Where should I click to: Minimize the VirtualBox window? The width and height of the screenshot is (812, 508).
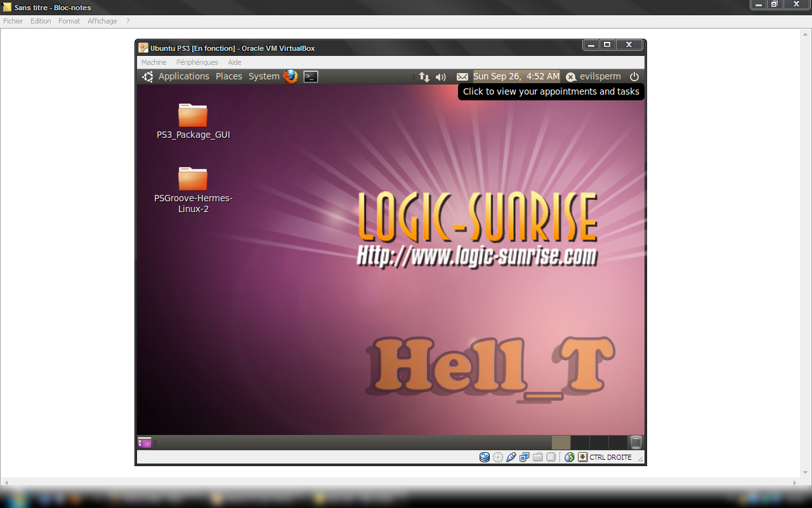[x=591, y=45]
